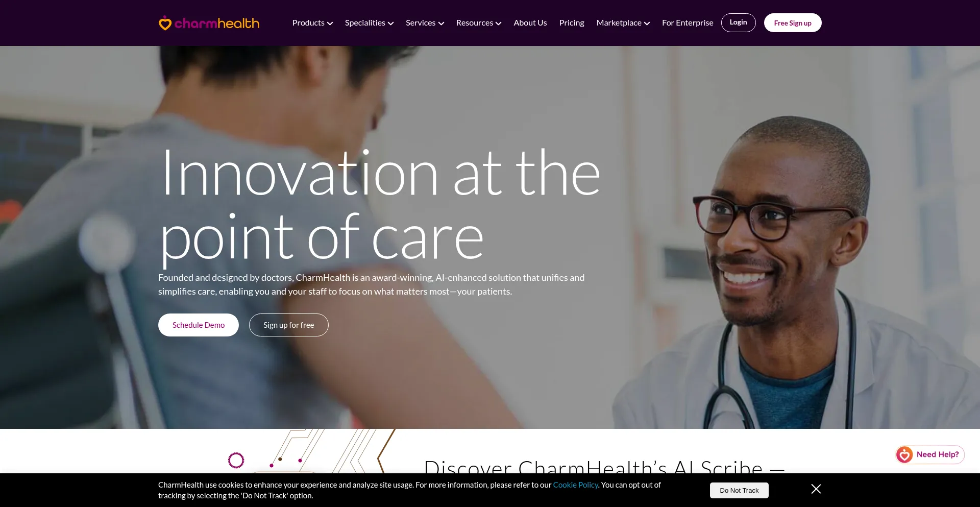
Task: Select the Do Not Track button
Action: tap(739, 490)
